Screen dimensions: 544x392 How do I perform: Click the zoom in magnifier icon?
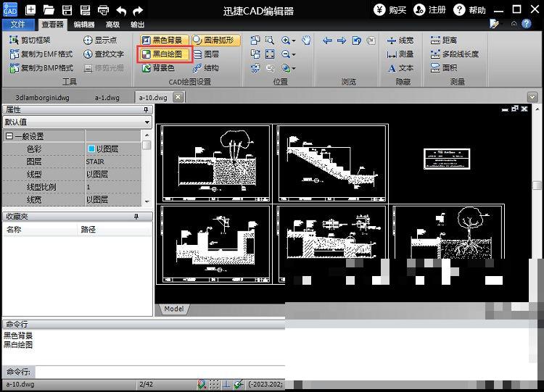(x=285, y=40)
